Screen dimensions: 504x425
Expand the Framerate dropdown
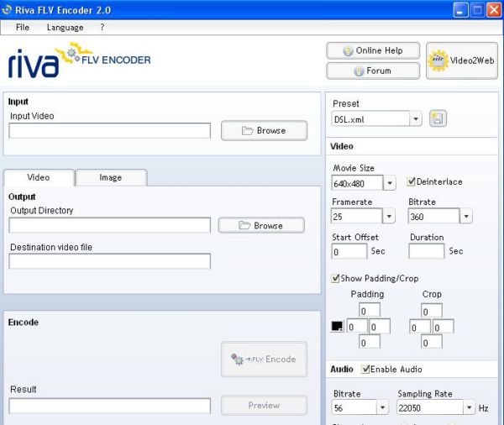click(389, 216)
